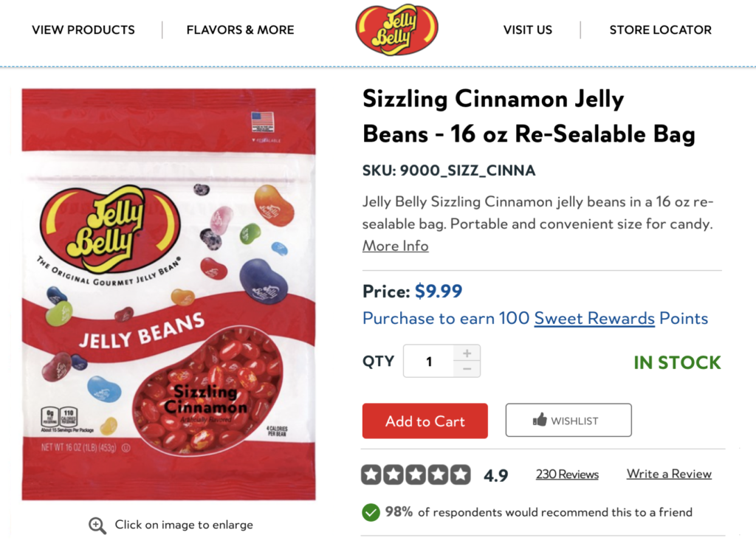Go to Store Locator

660,30
